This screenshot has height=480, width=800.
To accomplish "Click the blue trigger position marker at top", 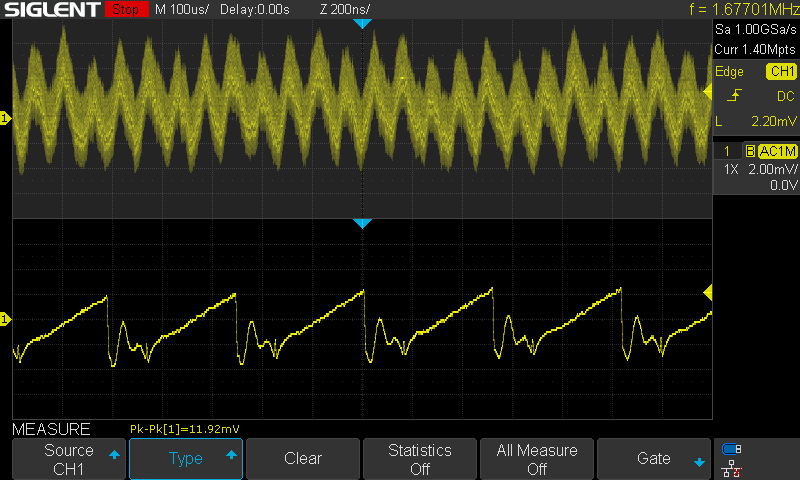I will click(362, 23).
